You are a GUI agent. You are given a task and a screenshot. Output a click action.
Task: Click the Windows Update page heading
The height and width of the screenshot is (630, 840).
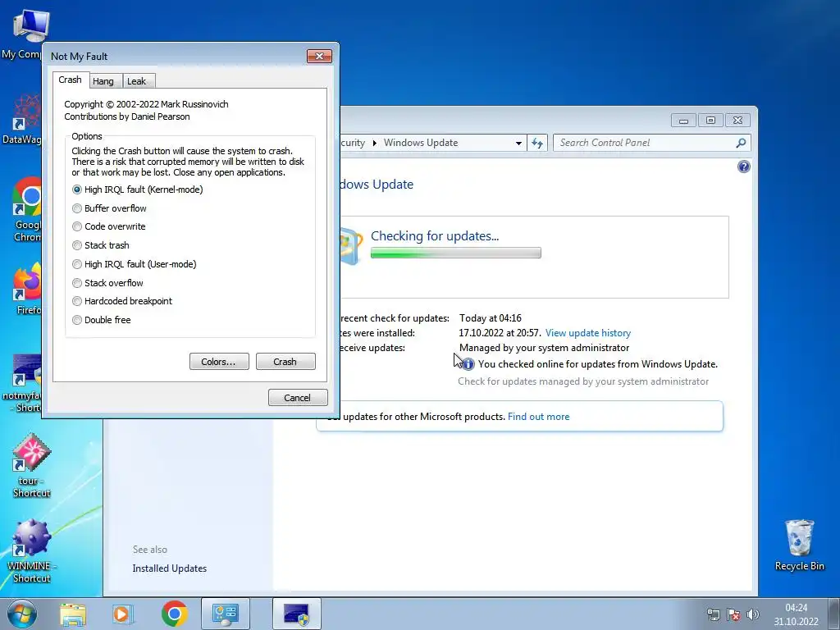(377, 185)
